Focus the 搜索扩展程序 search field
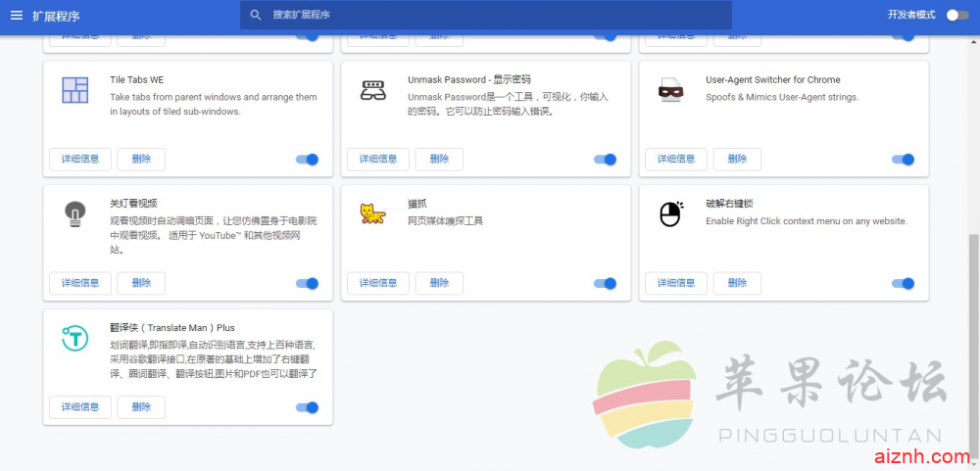Viewport: 980px width, 471px height. [x=486, y=15]
